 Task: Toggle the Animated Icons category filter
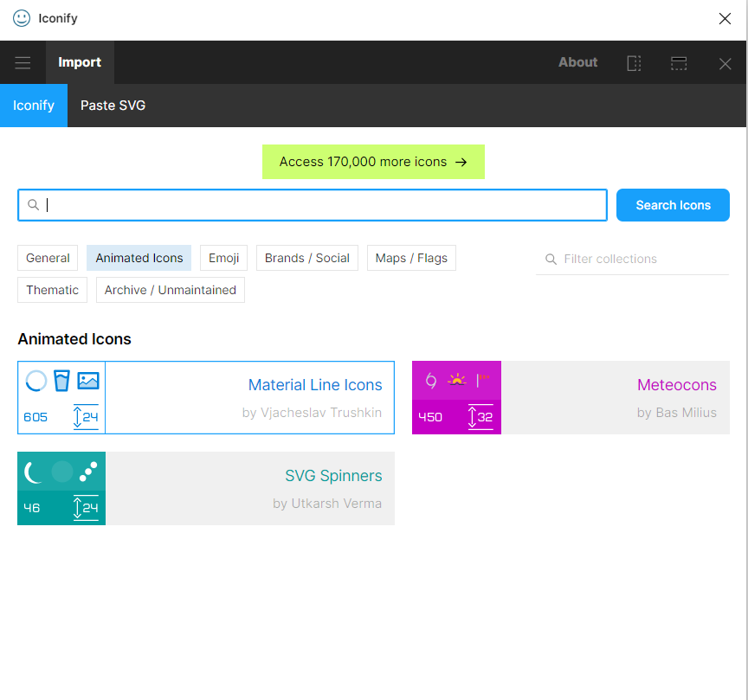coord(139,258)
